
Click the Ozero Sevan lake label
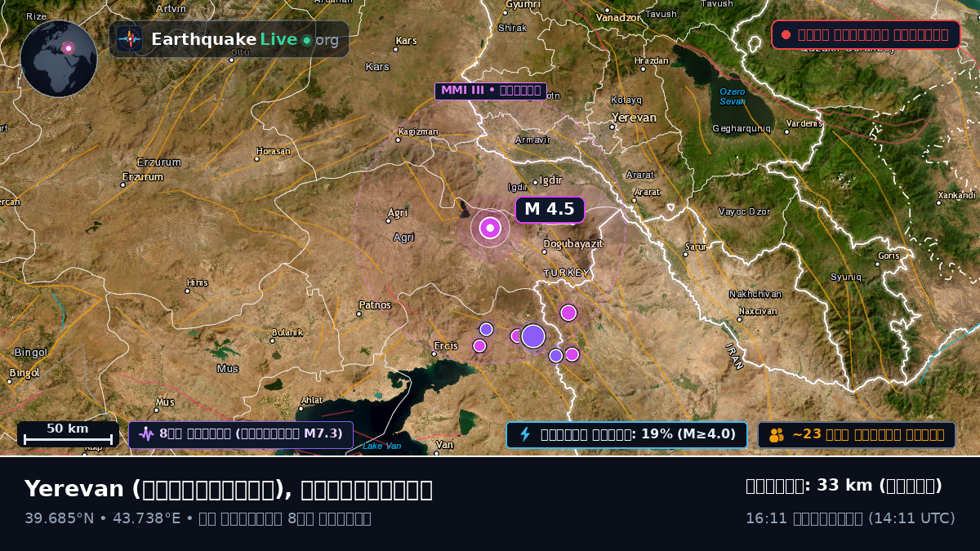pyautogui.click(x=733, y=96)
